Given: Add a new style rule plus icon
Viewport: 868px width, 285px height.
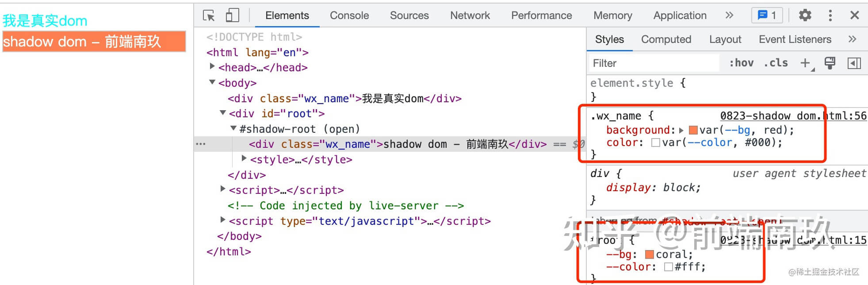Looking at the screenshot, I should point(806,64).
